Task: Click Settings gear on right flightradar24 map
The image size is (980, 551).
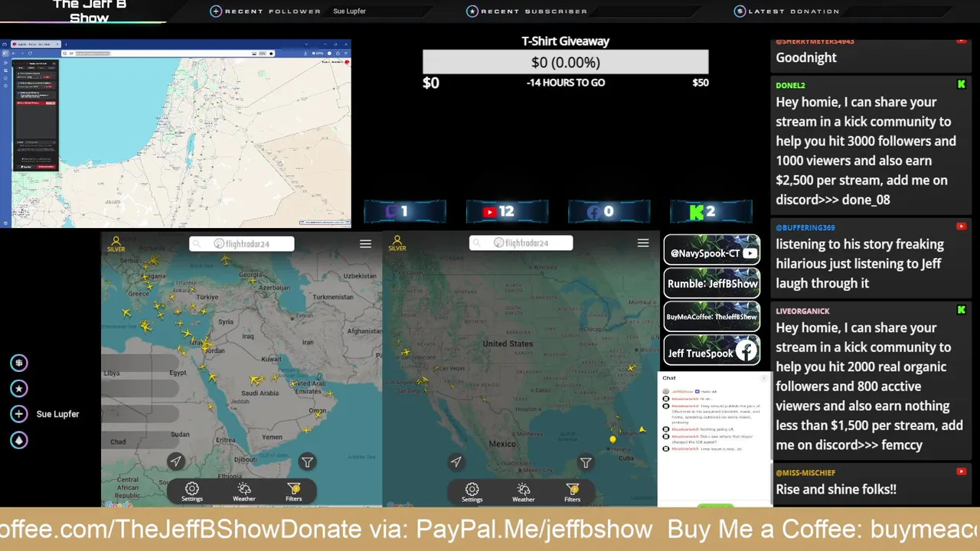Action: [x=472, y=491]
